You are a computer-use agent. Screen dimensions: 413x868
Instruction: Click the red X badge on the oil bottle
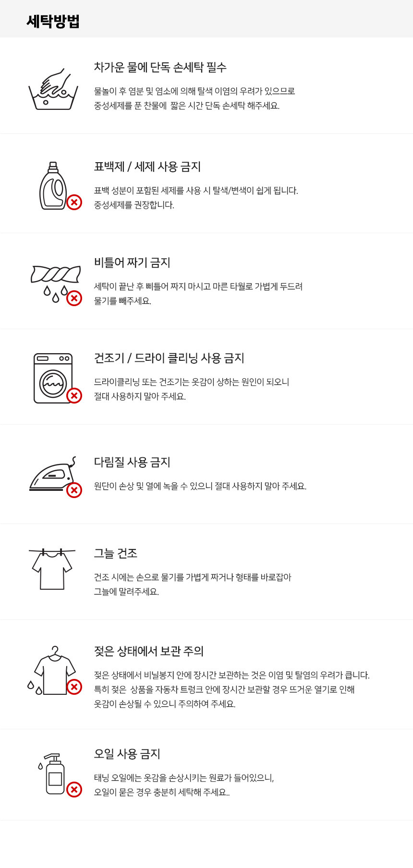tap(74, 789)
